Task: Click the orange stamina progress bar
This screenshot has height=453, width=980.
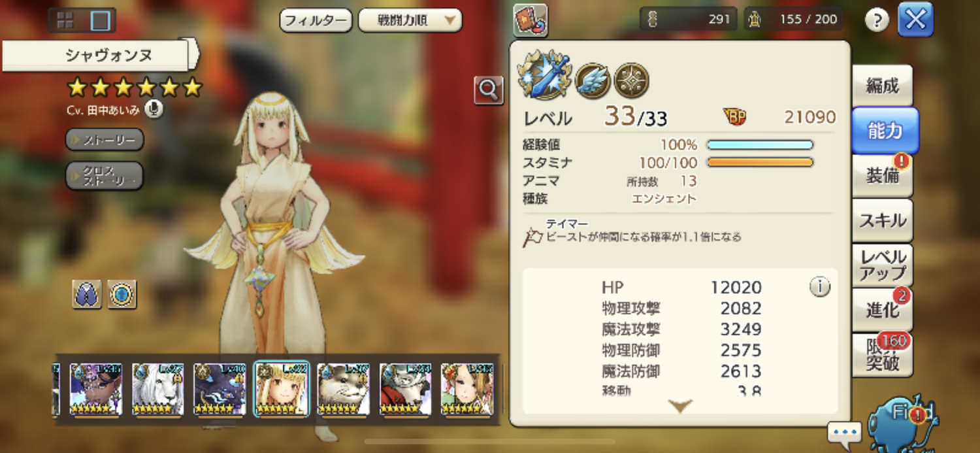Action: [760, 162]
